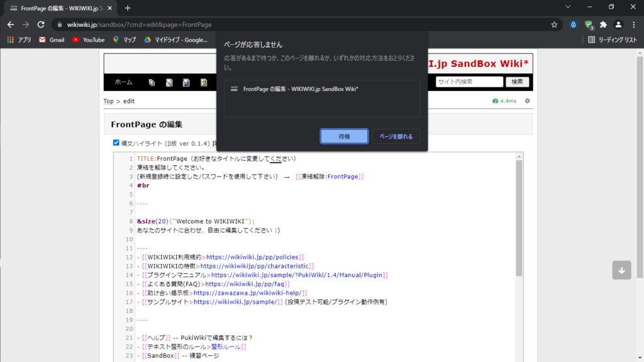Screen dimensions: 644x362
Task: Click the 待機 (Wait) button in dialog
Action: click(x=344, y=136)
